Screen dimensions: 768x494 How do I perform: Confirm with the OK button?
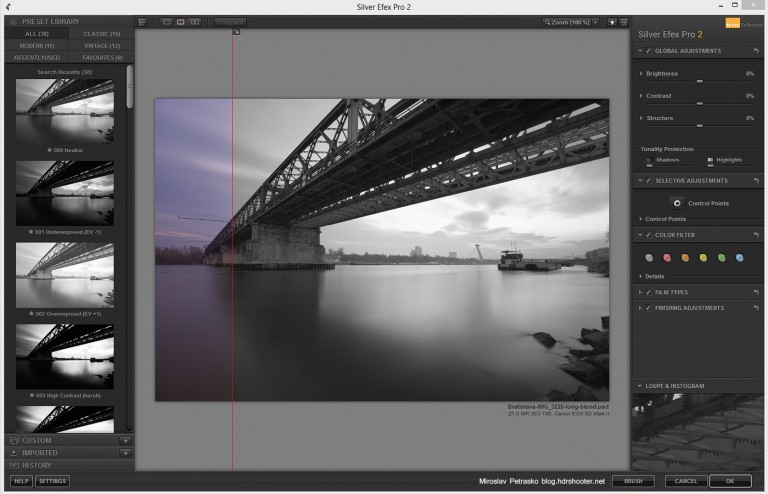tap(730, 481)
